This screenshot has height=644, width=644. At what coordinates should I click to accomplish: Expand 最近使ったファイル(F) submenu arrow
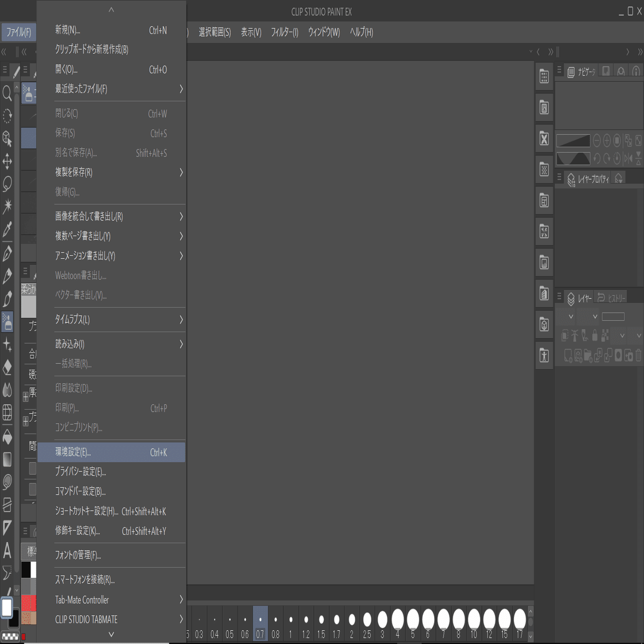[181, 89]
